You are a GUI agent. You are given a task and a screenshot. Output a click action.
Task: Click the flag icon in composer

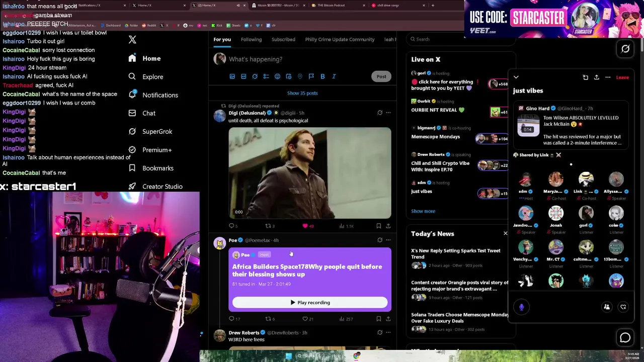311,76
